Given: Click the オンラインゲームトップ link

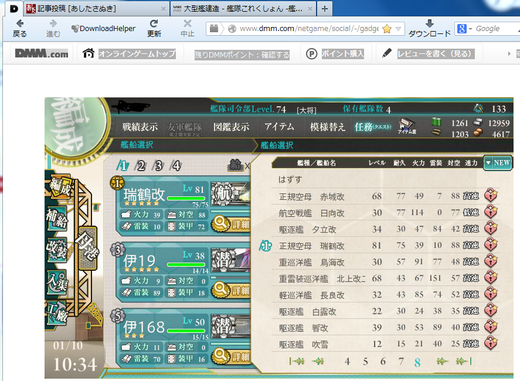Looking at the screenshot, I should (x=137, y=54).
